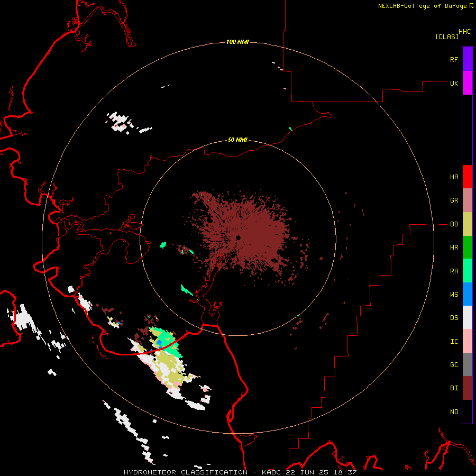
Task: Click the Hydrometeor Classification KABC title text
Action: [240, 472]
